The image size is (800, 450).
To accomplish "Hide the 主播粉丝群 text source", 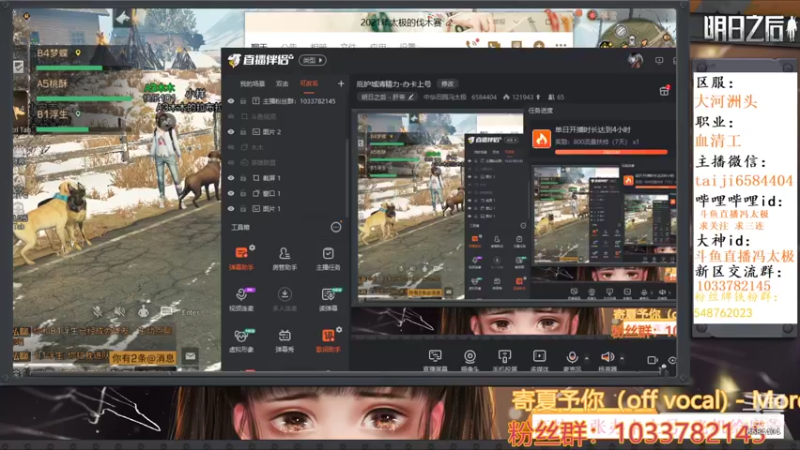I will [231, 101].
